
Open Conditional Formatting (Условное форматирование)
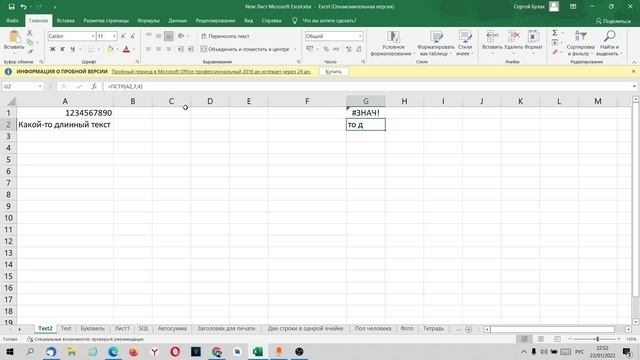[393, 43]
